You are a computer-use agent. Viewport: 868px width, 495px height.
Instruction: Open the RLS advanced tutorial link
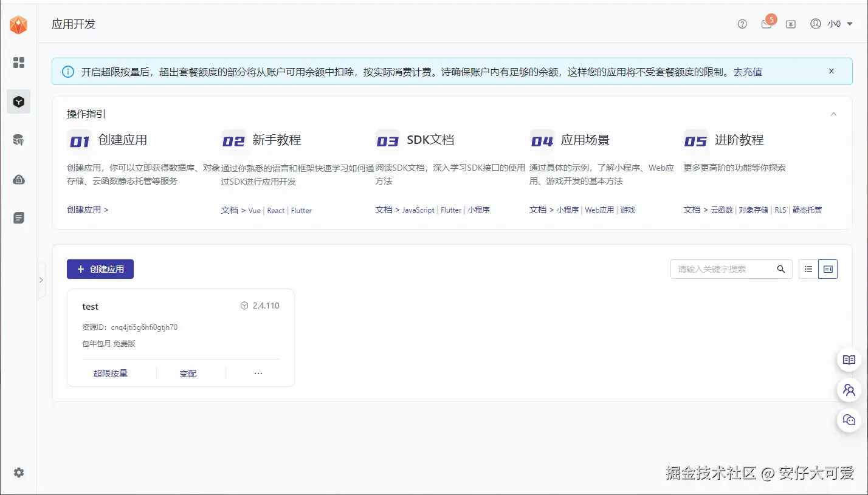click(780, 210)
